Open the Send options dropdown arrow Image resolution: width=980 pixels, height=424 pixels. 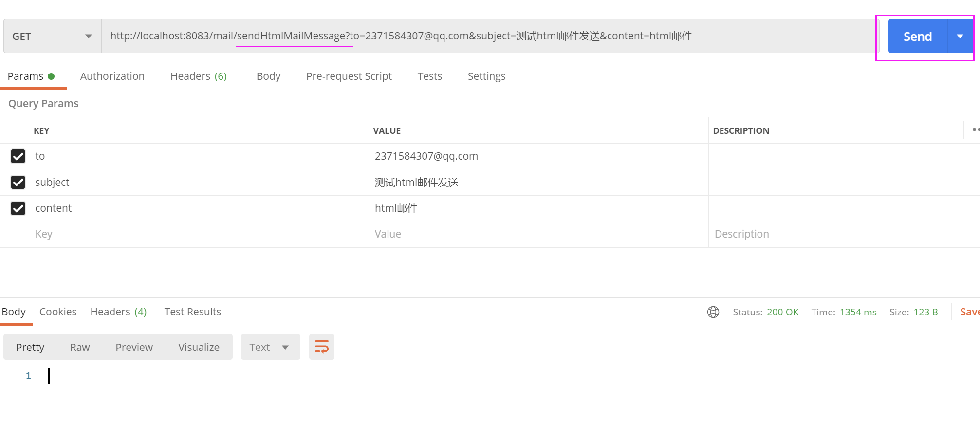pos(960,37)
